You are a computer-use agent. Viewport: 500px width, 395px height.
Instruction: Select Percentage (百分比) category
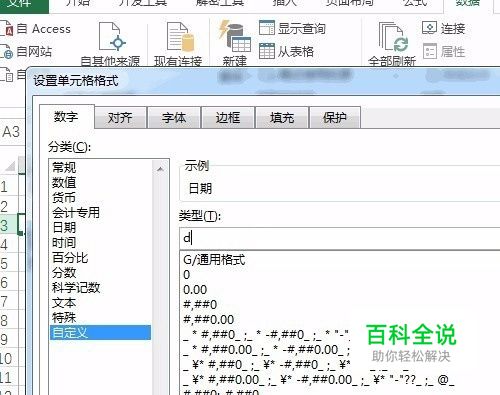(100, 257)
